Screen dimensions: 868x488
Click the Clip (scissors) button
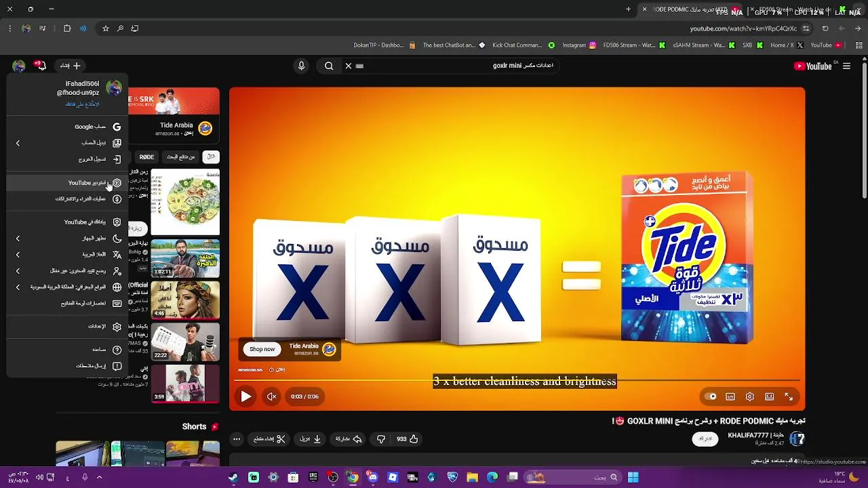pos(270,439)
